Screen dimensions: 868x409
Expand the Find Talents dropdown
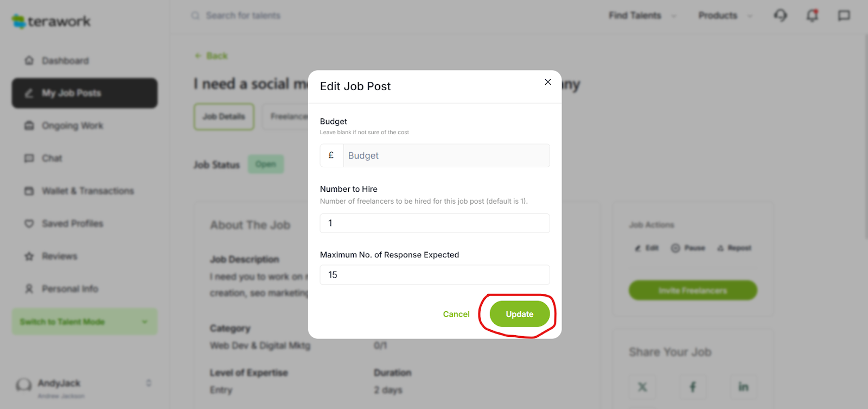(642, 15)
